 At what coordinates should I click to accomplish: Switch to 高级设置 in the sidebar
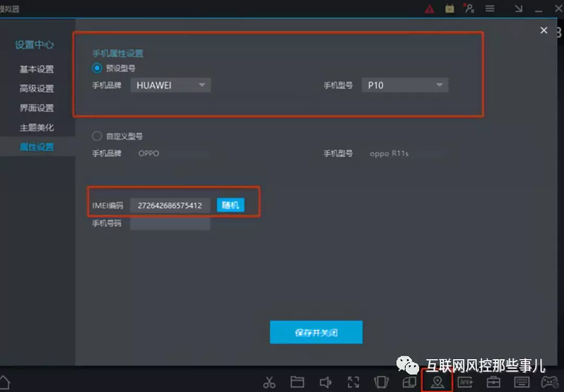37,89
